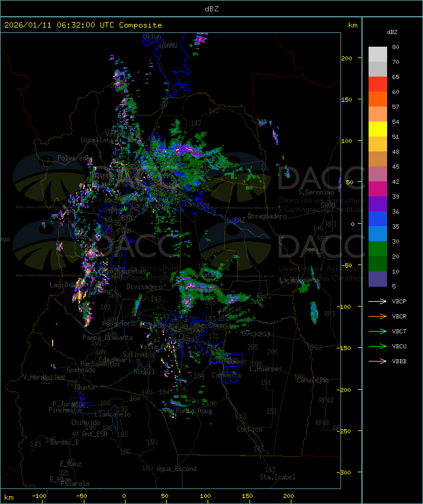The height and width of the screenshot is (504, 423).
Task: Click the pink VBBB arrow icon
Action: point(378,361)
